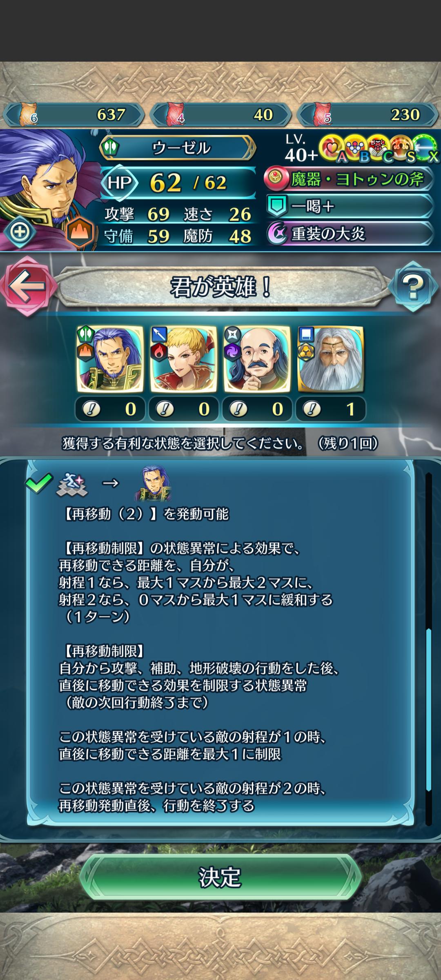The height and width of the screenshot is (980, 441).
Task: Open assist skill 一喝+ details
Action: pos(349,206)
